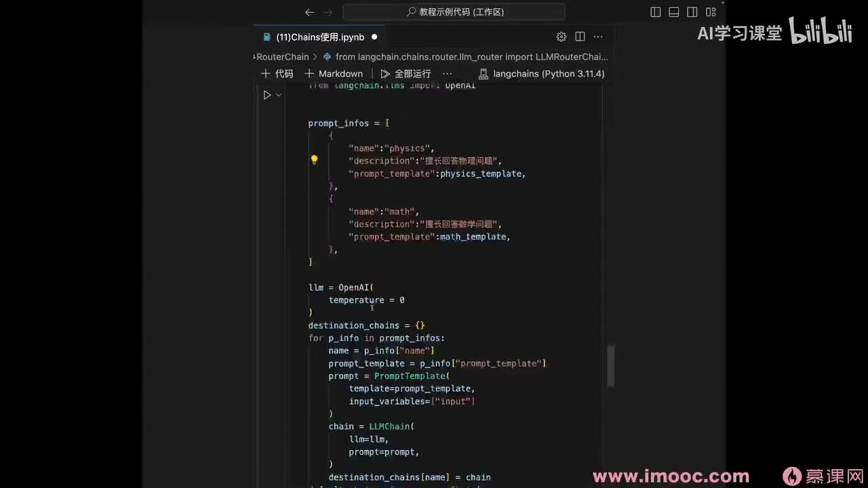Click the "math" string value
868x488 pixels.
click(401, 211)
